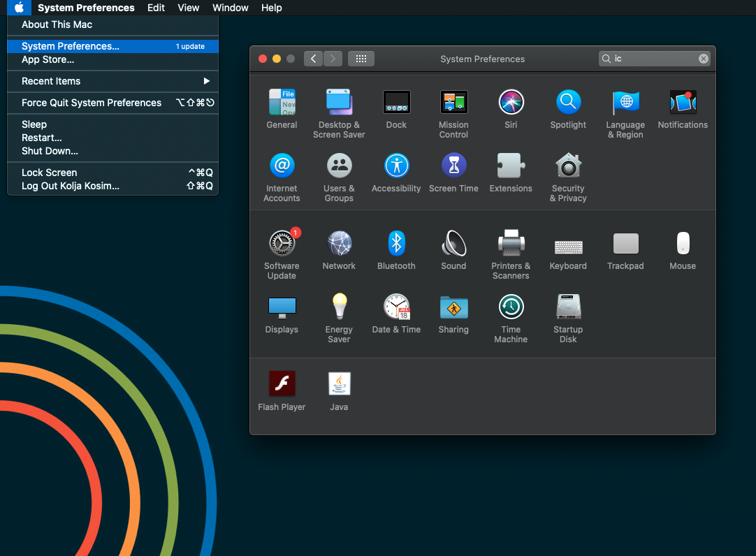The width and height of the screenshot is (756, 556).
Task: Select About This Mac
Action: (112, 24)
